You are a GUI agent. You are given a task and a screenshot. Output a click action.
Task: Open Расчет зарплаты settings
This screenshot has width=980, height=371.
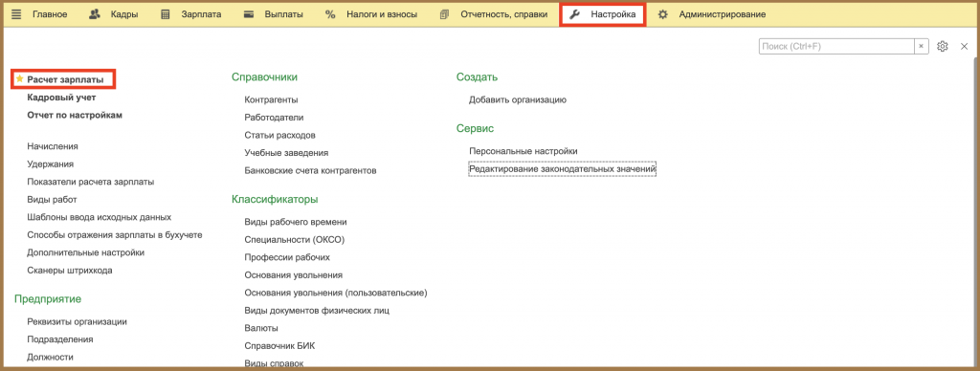[65, 79]
